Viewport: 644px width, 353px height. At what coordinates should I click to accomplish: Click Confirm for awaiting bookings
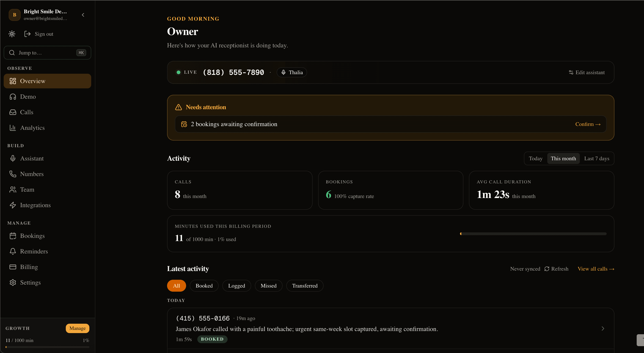pos(588,124)
